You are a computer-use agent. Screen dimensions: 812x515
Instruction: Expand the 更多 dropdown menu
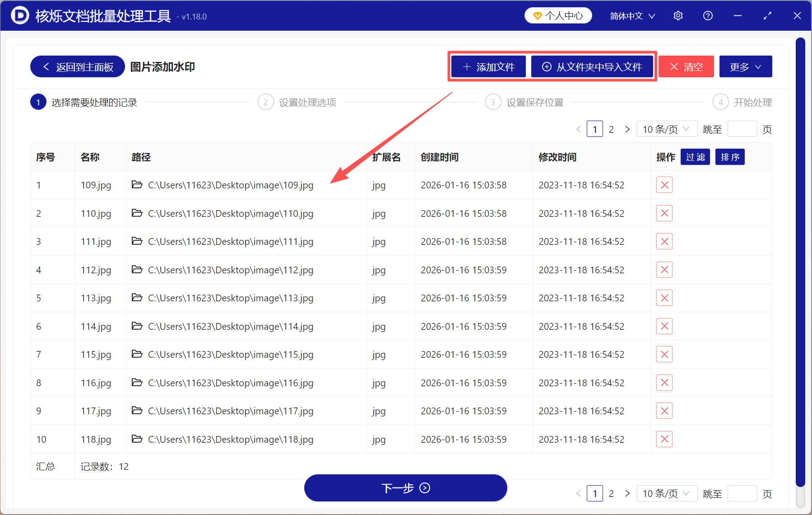tap(745, 66)
